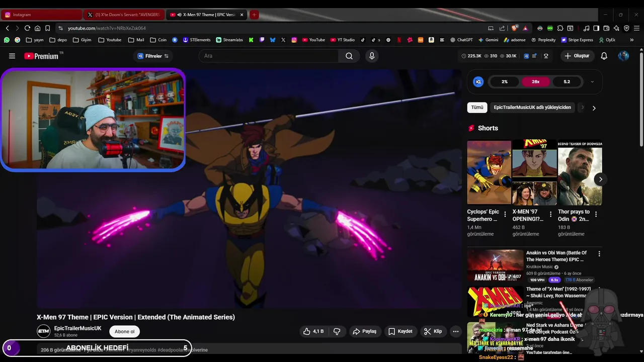
Task: Open the Instagram bookmark icon
Action: (x=294, y=40)
